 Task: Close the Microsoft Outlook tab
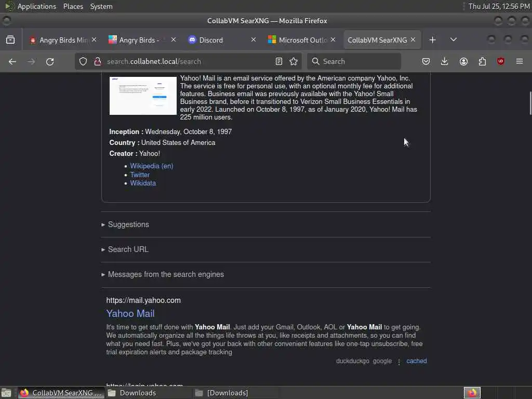(x=333, y=39)
